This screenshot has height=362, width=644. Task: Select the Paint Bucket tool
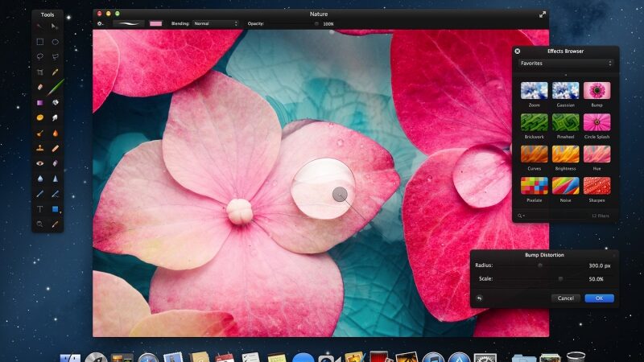(55, 103)
